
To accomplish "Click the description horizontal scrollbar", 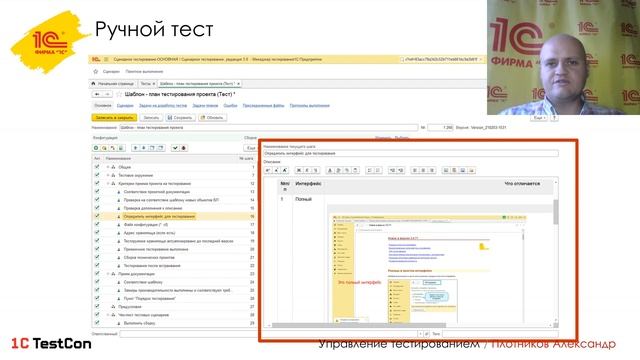I will tap(359, 325).
